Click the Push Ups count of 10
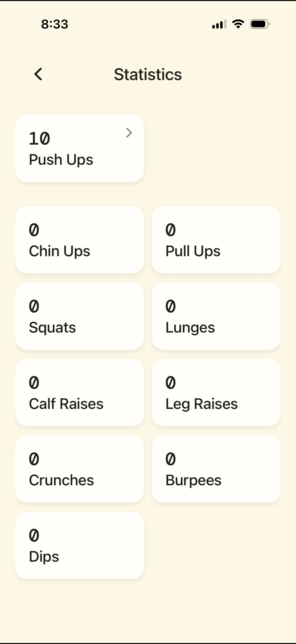 pos(40,139)
